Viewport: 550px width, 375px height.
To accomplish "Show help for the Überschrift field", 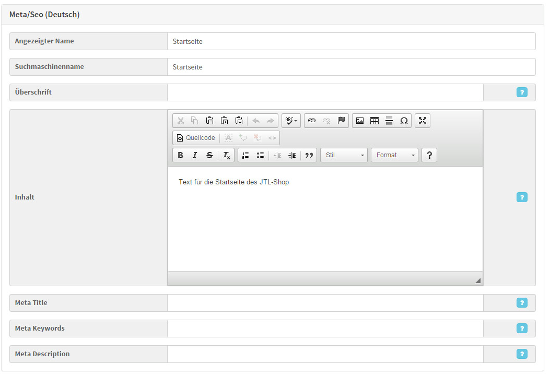I will (x=522, y=92).
